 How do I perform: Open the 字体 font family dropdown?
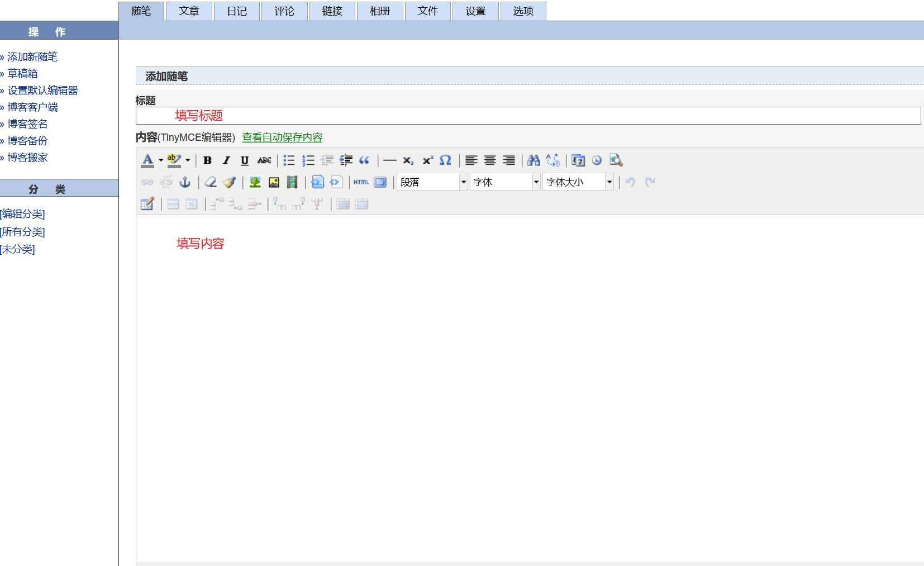tap(505, 182)
